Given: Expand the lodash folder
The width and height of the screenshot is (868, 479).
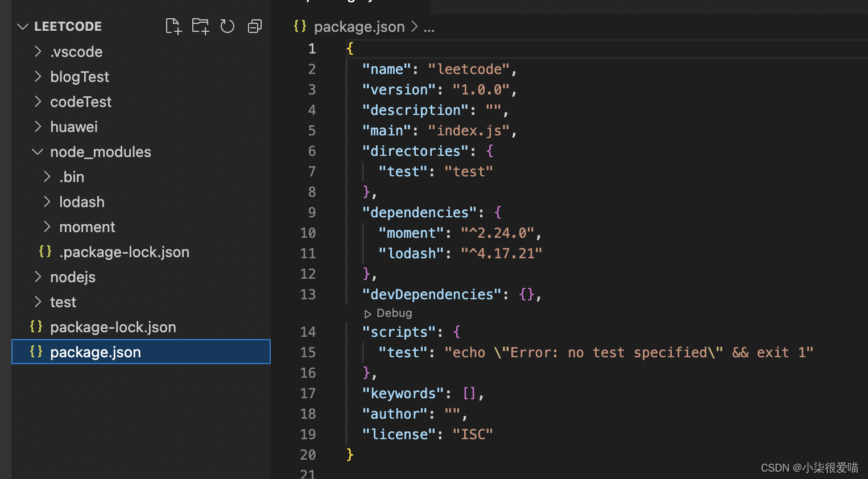Looking at the screenshot, I should click(x=47, y=202).
